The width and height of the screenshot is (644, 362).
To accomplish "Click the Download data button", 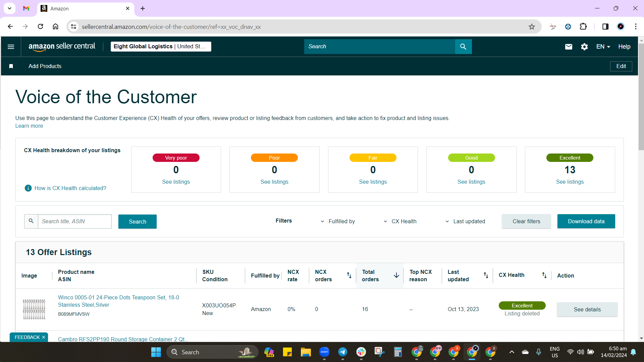I will tap(586, 221).
